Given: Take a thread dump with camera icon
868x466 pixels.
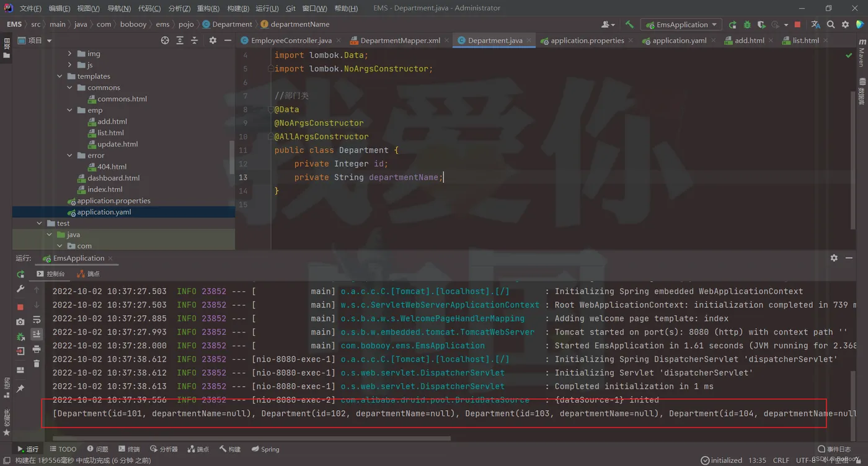Looking at the screenshot, I should pos(20,321).
